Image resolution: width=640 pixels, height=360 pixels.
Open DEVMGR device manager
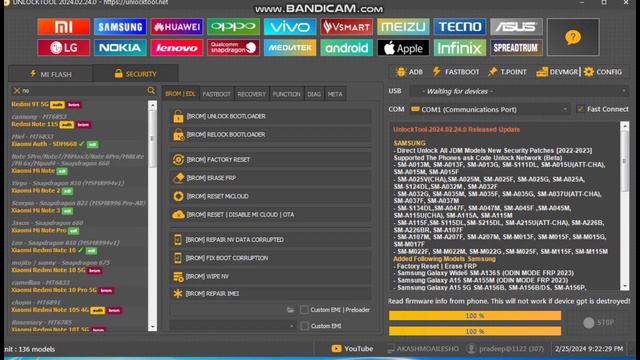[557, 72]
